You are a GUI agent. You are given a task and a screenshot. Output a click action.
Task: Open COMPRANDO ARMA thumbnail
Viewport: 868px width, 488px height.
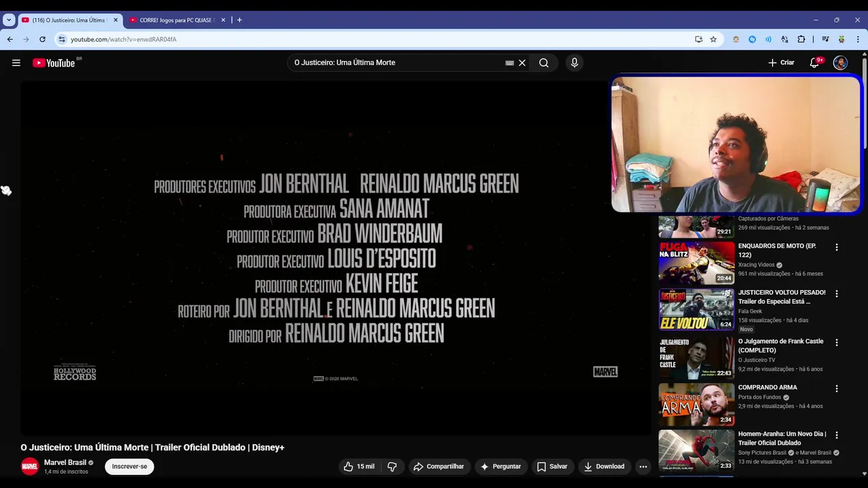click(x=696, y=404)
